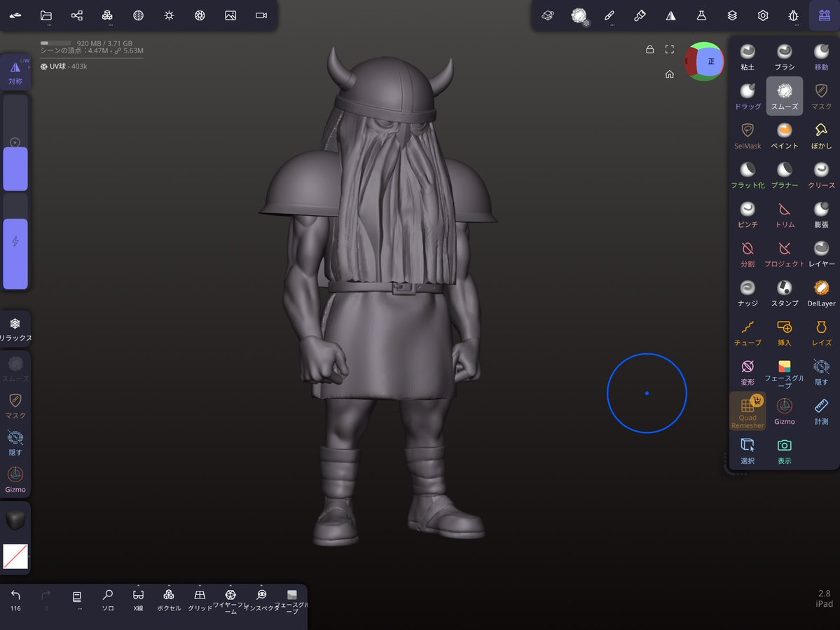Toggle フェースグループ display in bottom bar
This screenshot has height=630, width=840.
[292, 601]
